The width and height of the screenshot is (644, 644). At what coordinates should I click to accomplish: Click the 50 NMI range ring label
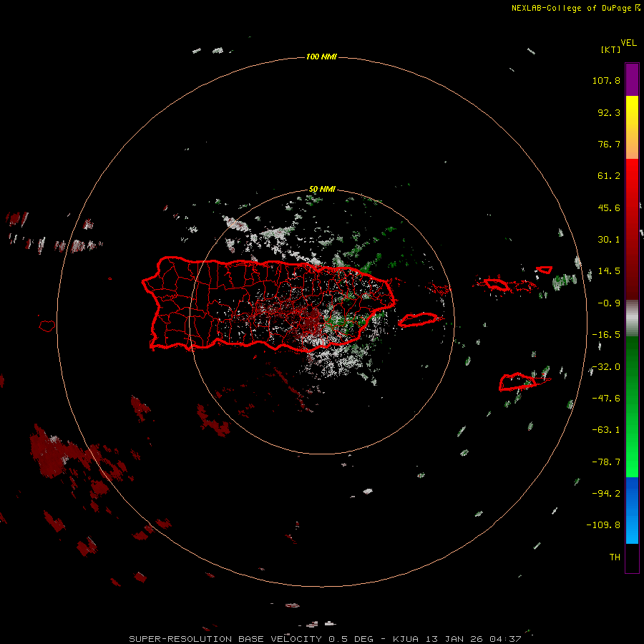(322, 190)
